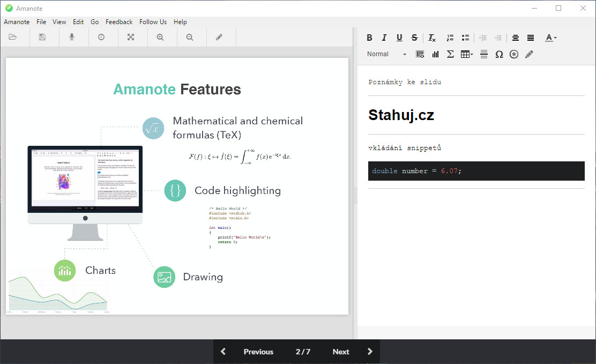This screenshot has height=364, width=596.
Task: Insert a bulleted list
Action: pos(465,38)
